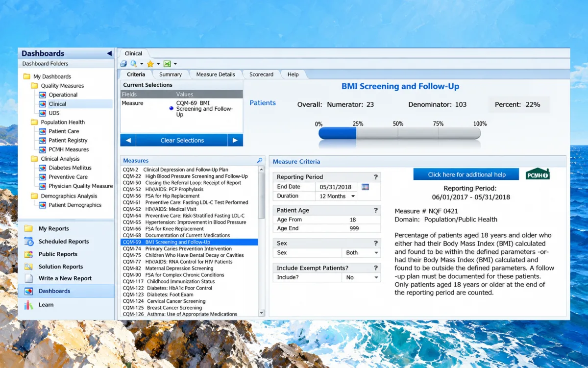Click the Measures list scrollbar down arrow
Image resolution: width=588 pixels, height=368 pixels.
[x=261, y=313]
